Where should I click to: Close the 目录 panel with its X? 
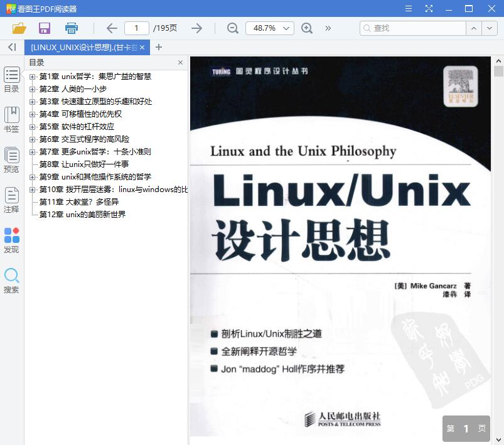[180, 62]
